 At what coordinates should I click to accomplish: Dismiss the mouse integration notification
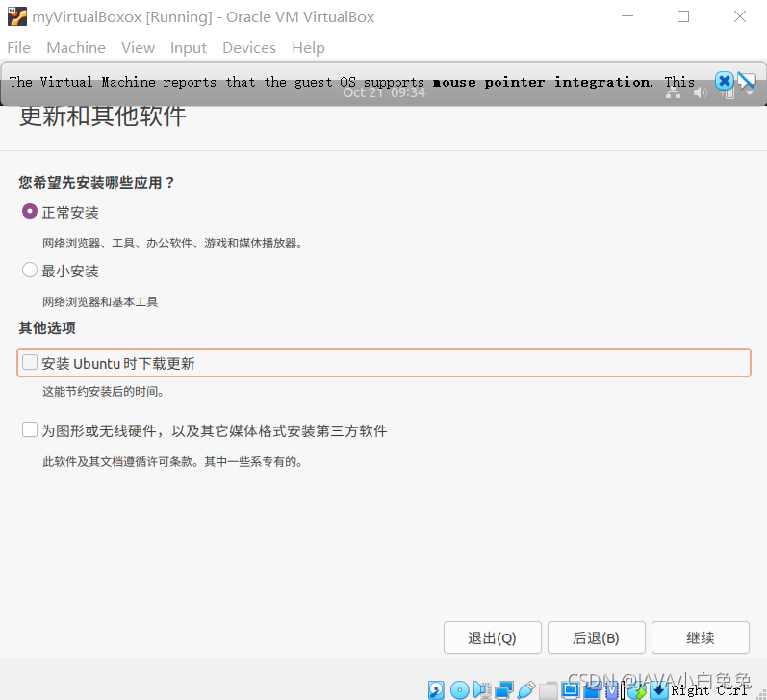point(724,81)
